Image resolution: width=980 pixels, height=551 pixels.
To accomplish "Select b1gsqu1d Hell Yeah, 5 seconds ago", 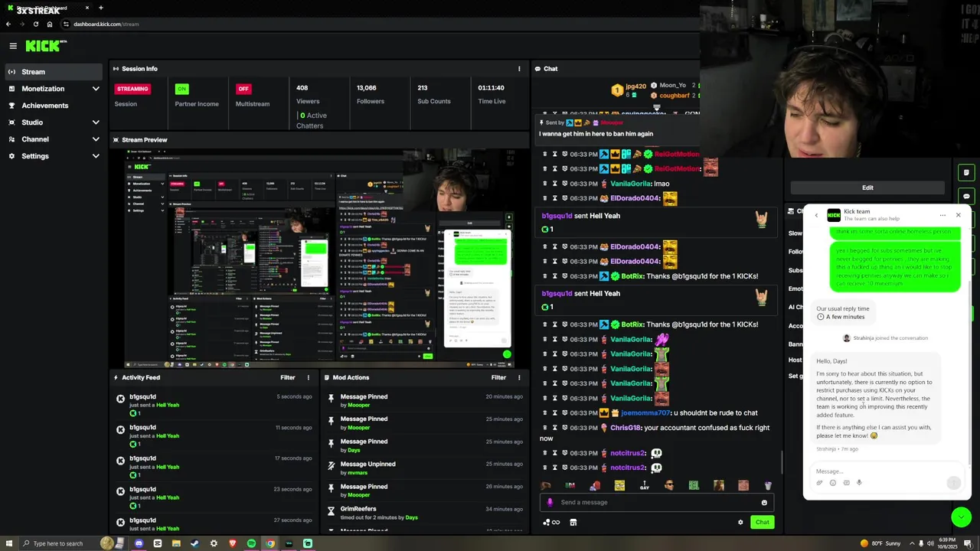I will point(214,405).
